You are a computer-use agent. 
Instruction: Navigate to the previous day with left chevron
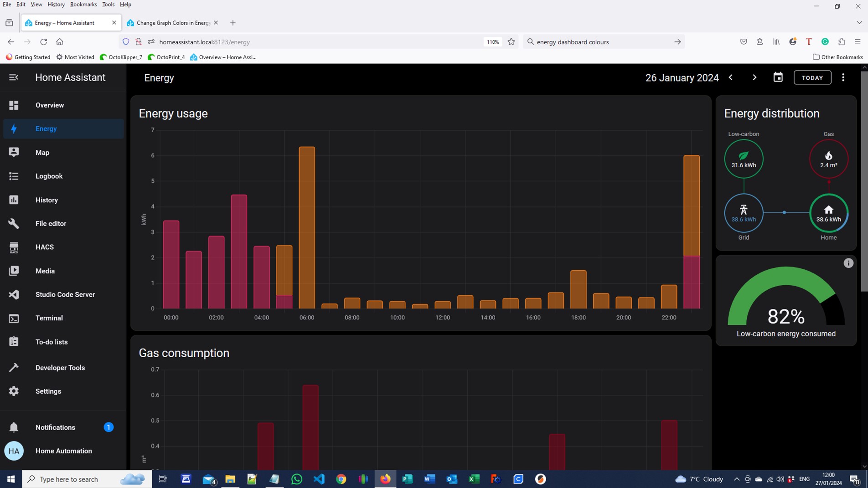[x=731, y=77]
